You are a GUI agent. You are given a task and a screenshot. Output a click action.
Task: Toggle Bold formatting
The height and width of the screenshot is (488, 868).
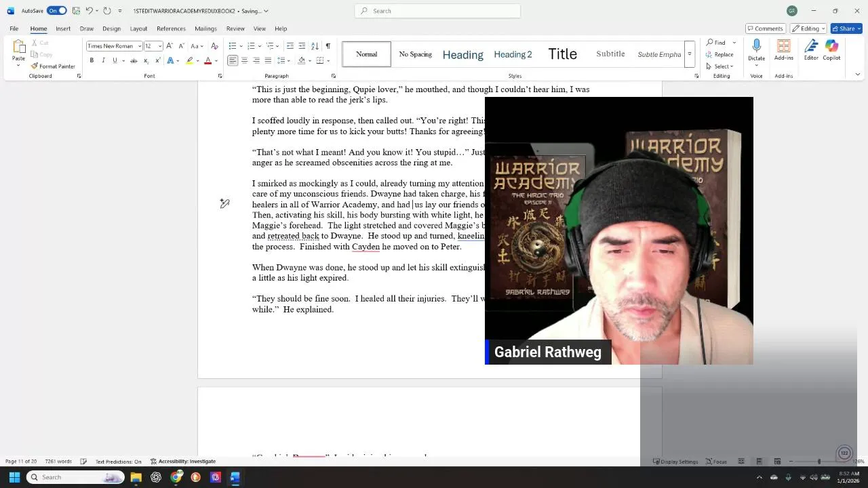click(92, 60)
